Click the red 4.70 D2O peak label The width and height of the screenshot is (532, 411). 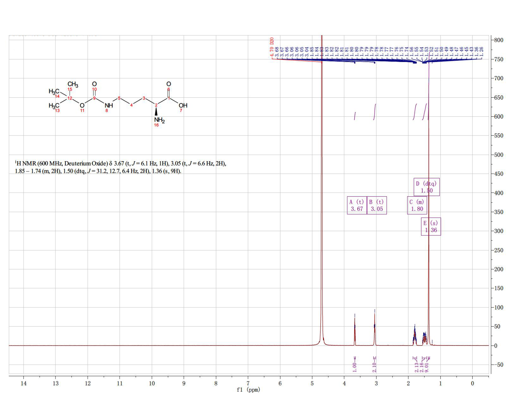click(x=272, y=47)
